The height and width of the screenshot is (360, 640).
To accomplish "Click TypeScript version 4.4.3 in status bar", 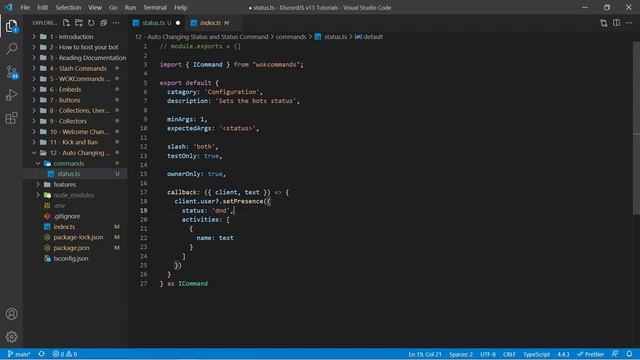I will coord(563,354).
